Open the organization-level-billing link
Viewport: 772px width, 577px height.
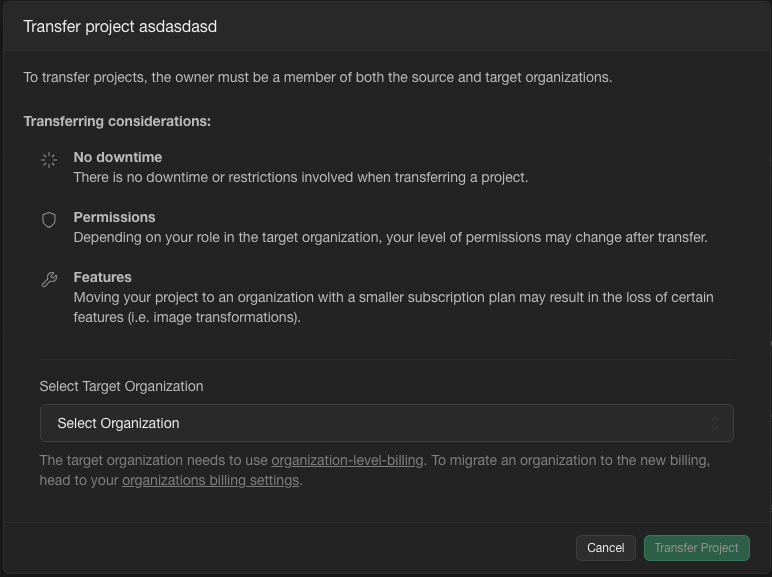click(x=347, y=461)
